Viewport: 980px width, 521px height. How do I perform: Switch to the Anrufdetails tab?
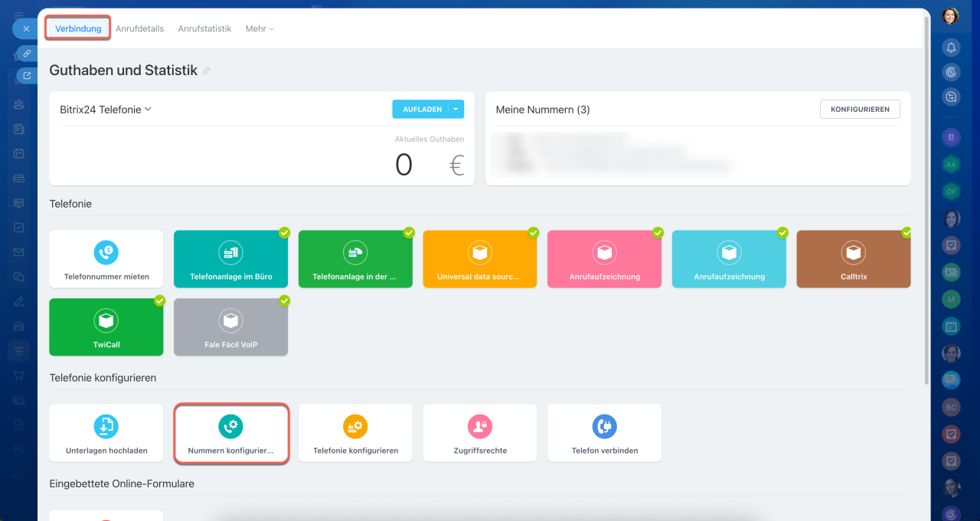[139, 28]
